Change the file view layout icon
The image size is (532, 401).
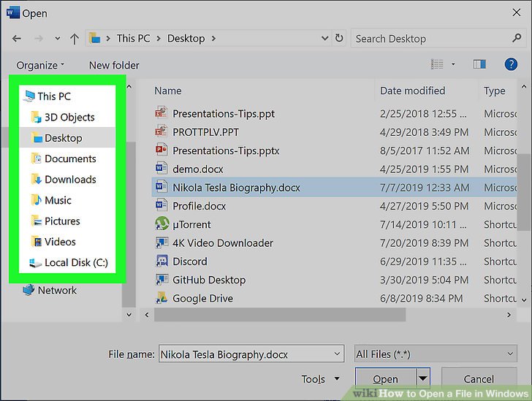click(x=437, y=64)
